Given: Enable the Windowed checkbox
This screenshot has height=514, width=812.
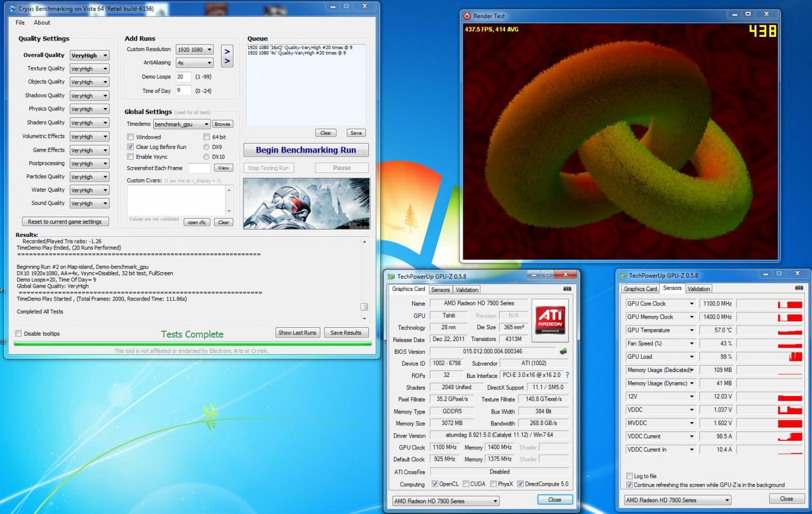Looking at the screenshot, I should pyautogui.click(x=130, y=137).
